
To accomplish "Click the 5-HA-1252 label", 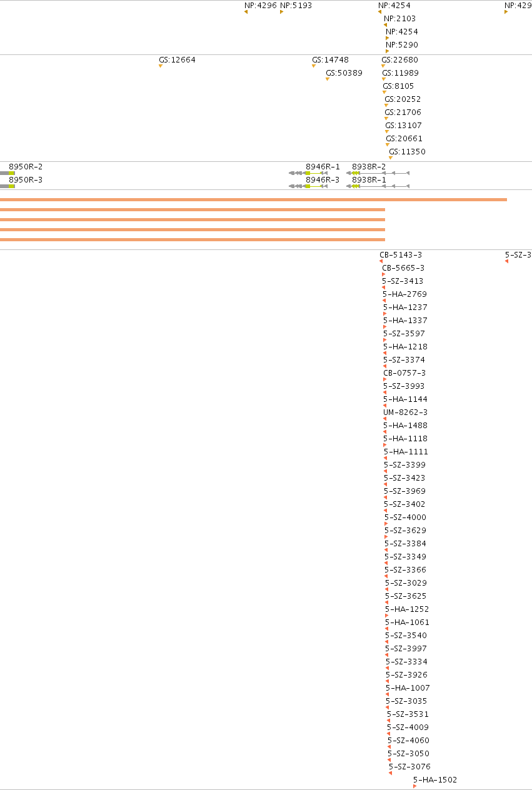I will point(407,609).
